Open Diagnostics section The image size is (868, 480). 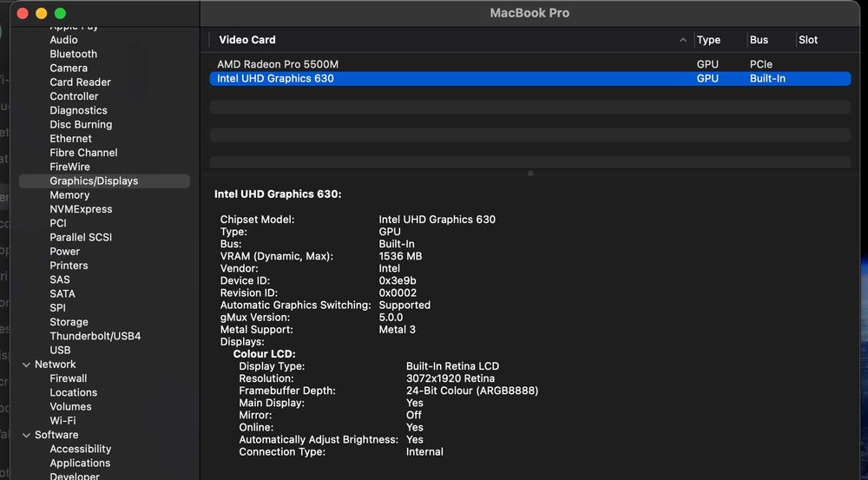coord(78,110)
